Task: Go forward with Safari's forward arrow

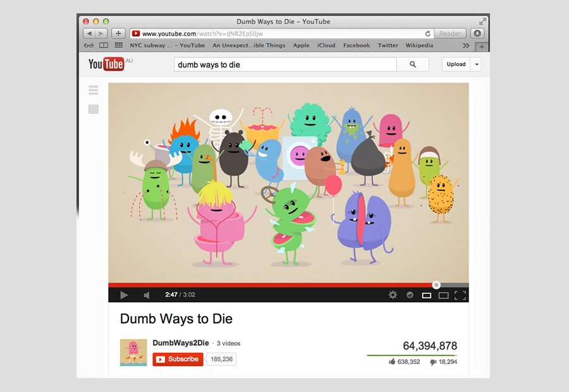Action: pyautogui.click(x=101, y=34)
